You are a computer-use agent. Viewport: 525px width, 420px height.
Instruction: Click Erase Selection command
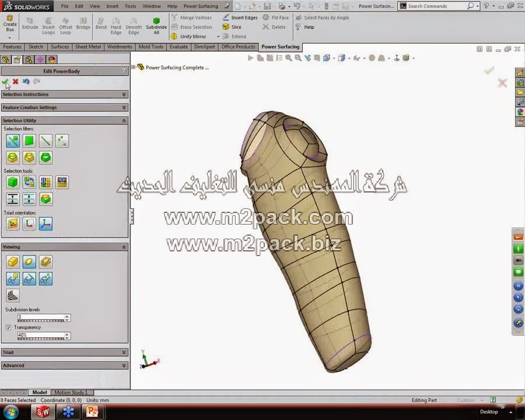pos(192,27)
